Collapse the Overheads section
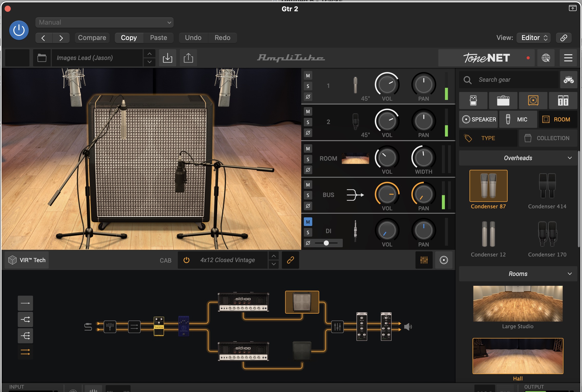Viewport: 582px width, 392px height. tap(518, 158)
